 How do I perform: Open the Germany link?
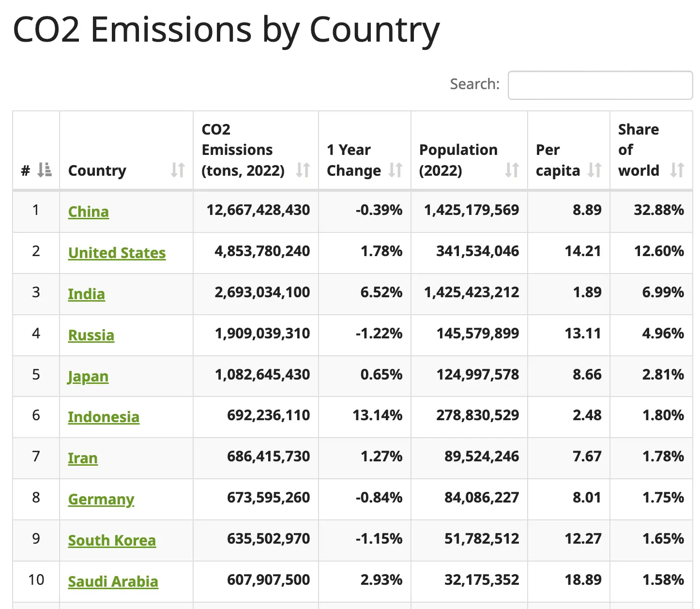(x=101, y=499)
